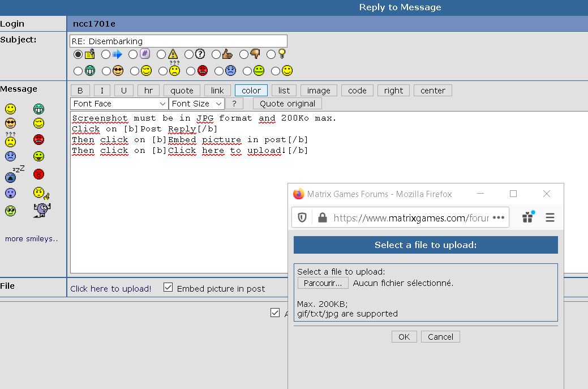Insert the green rolling-eyes smiley
The image size is (588, 389).
11,211
